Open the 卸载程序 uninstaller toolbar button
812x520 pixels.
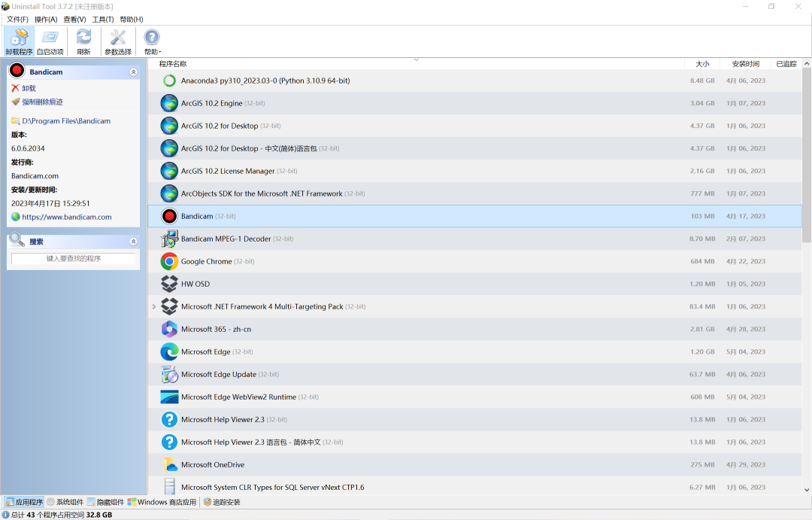click(x=19, y=41)
